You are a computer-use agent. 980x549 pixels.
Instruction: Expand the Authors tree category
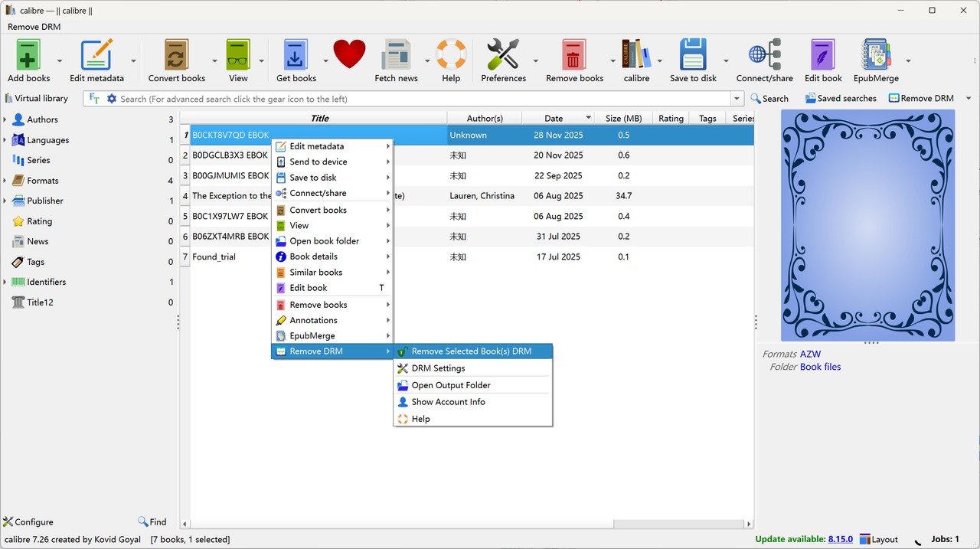coord(5,119)
